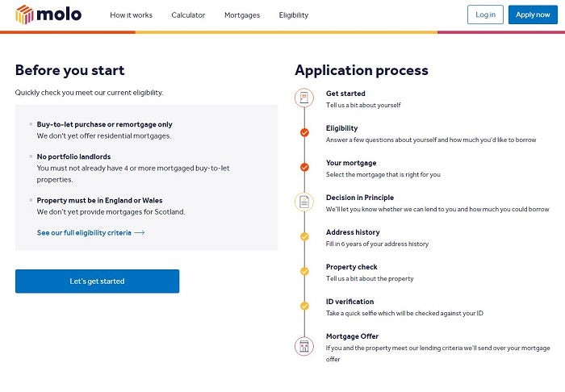The image size is (565, 392).
Task: Click the Mortgage Offer calendar icon
Action: point(304,346)
